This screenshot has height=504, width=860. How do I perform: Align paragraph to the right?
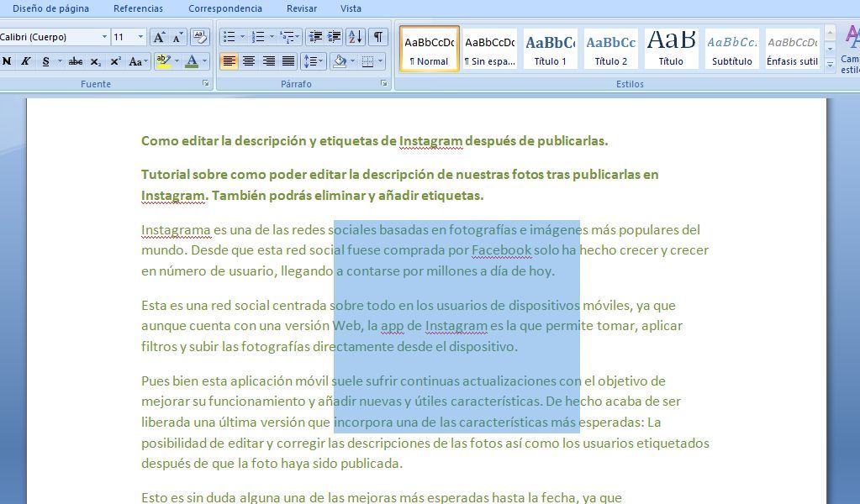(x=269, y=61)
